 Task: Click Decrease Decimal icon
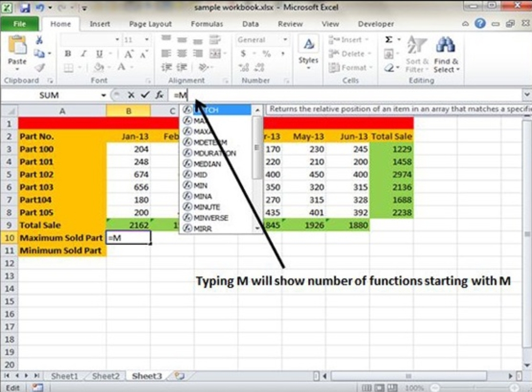[x=260, y=67]
